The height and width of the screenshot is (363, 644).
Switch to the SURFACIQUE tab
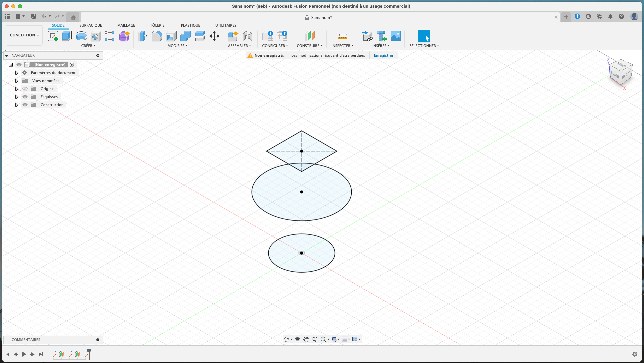pyautogui.click(x=91, y=25)
